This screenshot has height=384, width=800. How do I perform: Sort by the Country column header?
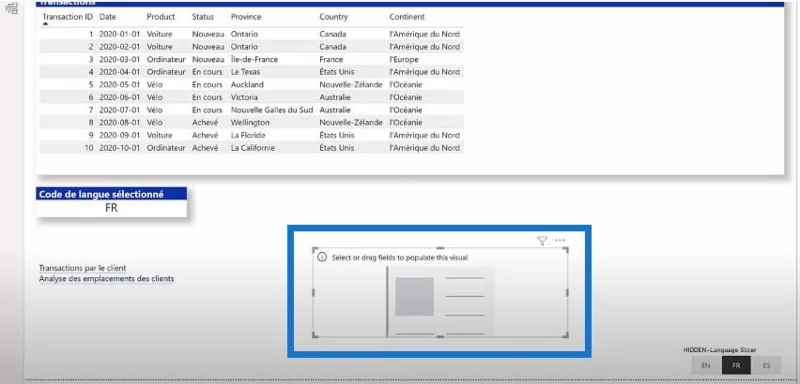(334, 17)
